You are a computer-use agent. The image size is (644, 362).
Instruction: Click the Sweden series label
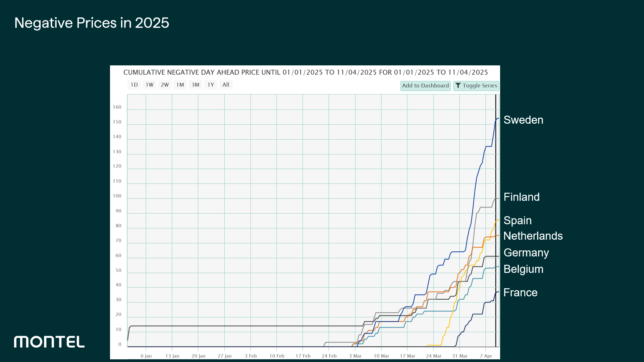click(523, 120)
